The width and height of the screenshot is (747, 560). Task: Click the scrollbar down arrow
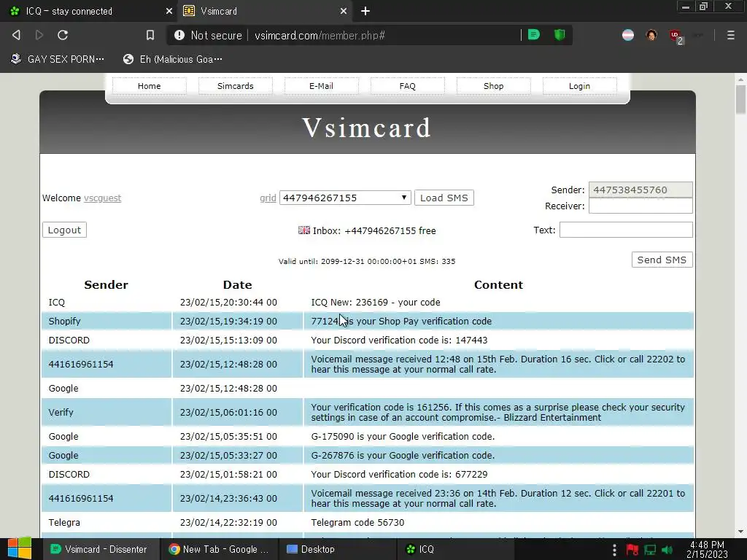(x=740, y=532)
